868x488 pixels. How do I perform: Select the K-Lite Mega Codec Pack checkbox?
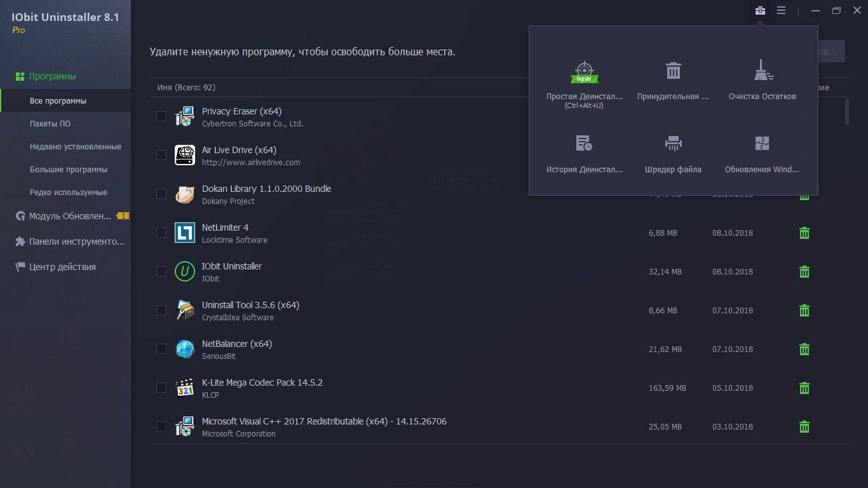tap(161, 388)
